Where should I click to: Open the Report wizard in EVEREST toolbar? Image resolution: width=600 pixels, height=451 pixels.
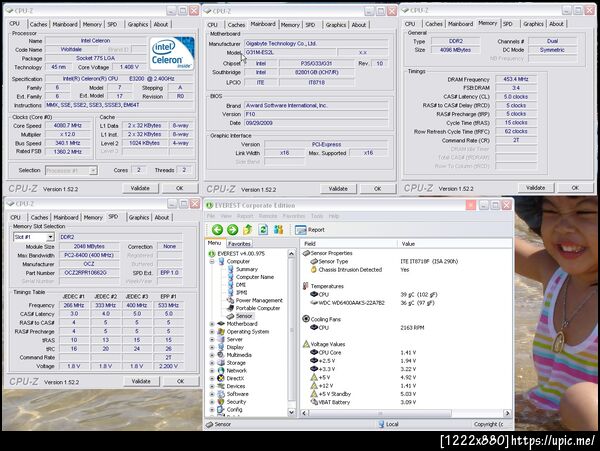310,230
